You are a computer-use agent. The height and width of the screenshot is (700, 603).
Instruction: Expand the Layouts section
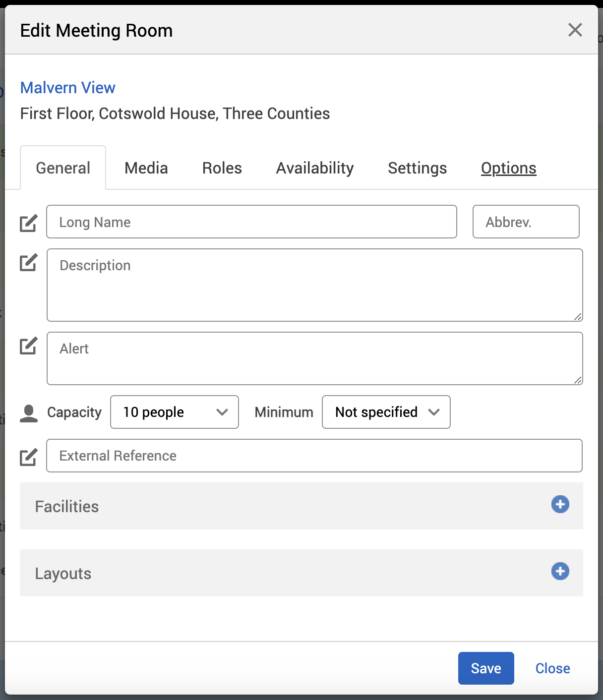tap(63, 574)
